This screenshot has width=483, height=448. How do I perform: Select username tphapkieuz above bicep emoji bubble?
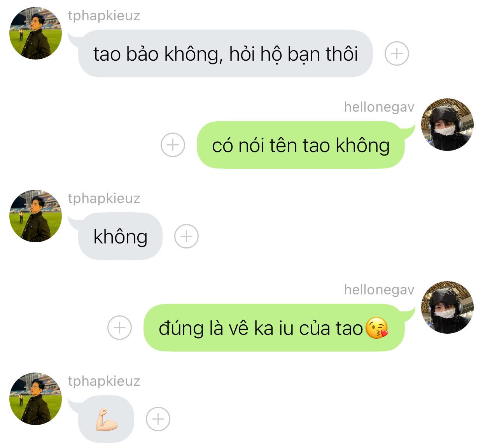(104, 381)
